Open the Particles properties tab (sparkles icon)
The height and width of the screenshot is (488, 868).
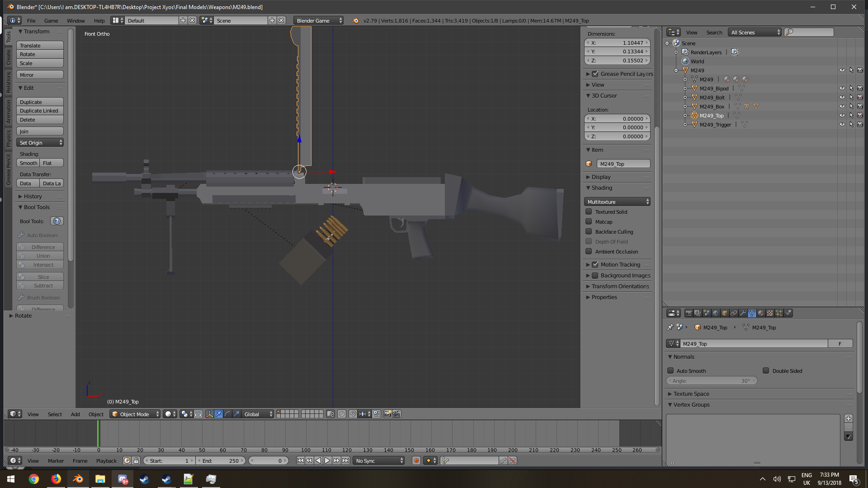tap(779, 313)
